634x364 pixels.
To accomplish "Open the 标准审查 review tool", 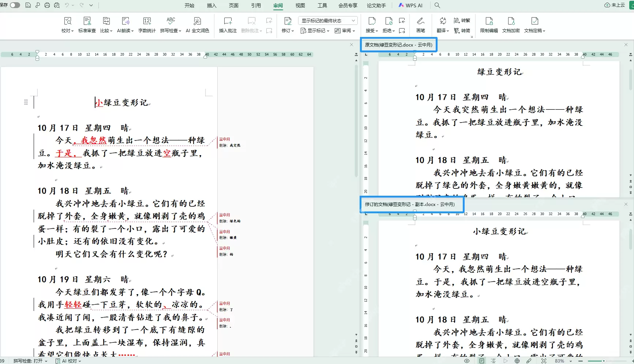I will [87, 25].
